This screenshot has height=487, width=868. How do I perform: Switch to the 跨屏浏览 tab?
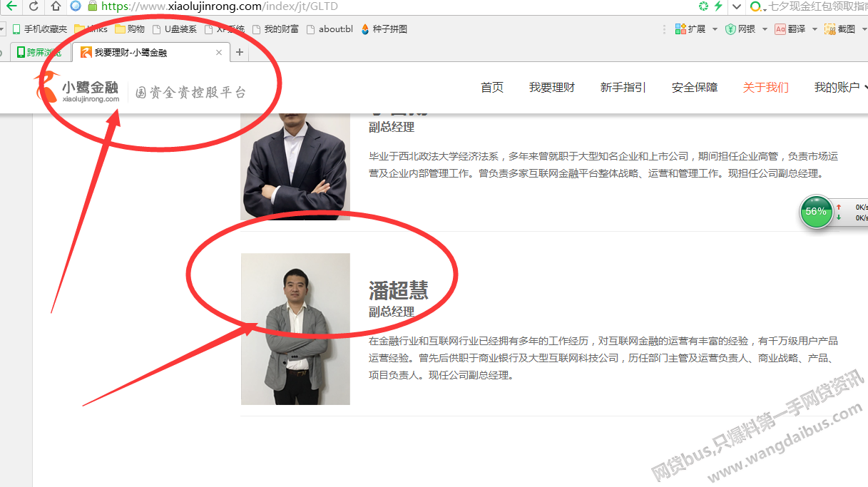[39, 52]
